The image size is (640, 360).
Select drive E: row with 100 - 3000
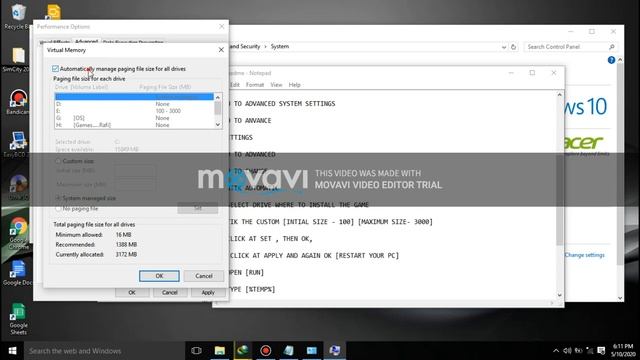134,111
